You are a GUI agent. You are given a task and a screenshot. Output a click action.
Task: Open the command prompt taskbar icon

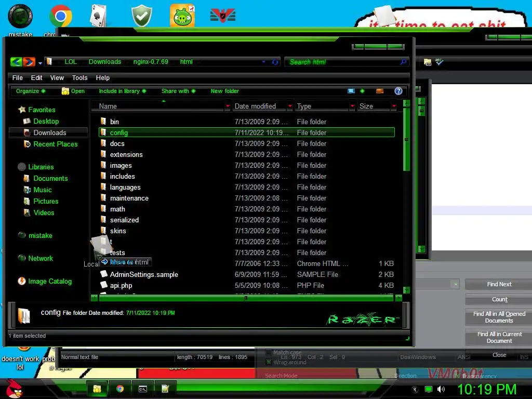click(142, 389)
